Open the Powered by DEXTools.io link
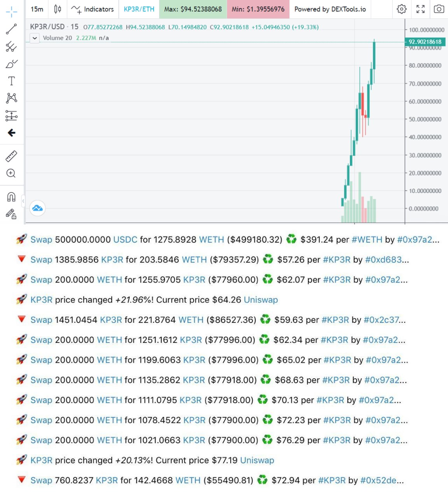The height and width of the screenshot is (498, 448). click(330, 9)
